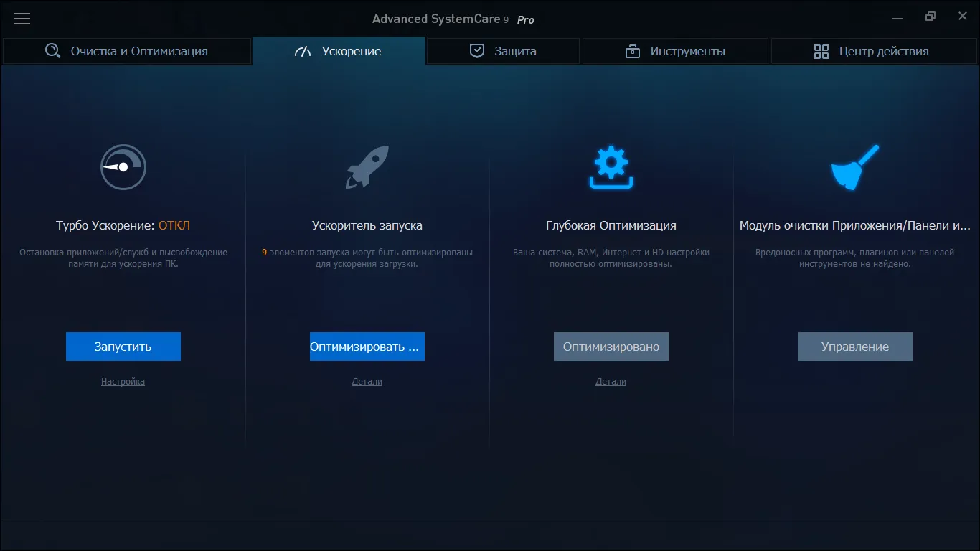Click the grid icon on Центр действия tab

[821, 51]
